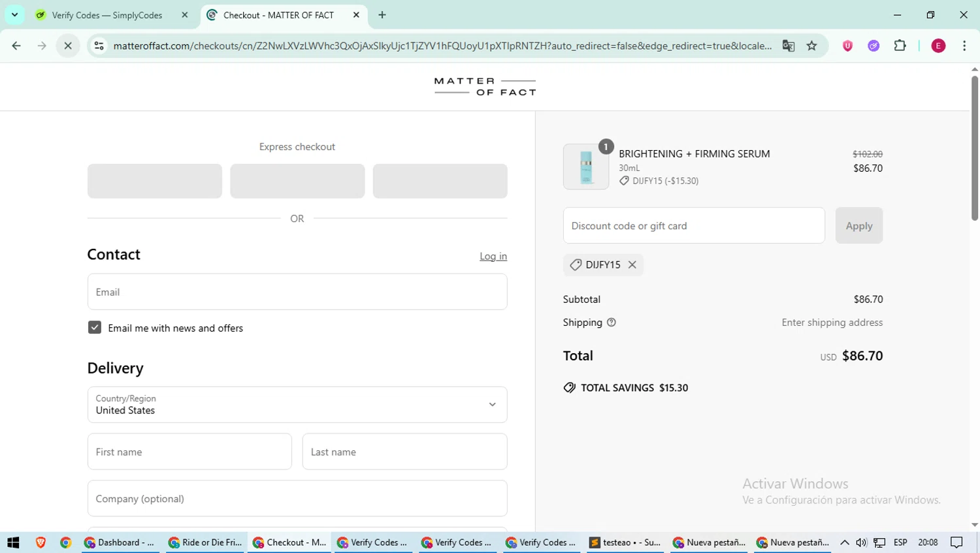Screen dimensions: 980x553
Task: Uncheck Email me with news and offers
Action: click(95, 327)
